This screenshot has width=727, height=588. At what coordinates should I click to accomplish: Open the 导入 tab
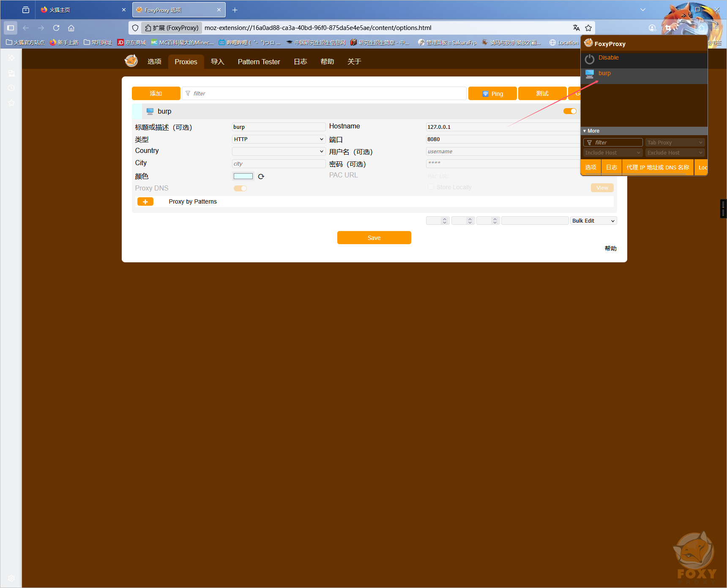pyautogui.click(x=217, y=62)
